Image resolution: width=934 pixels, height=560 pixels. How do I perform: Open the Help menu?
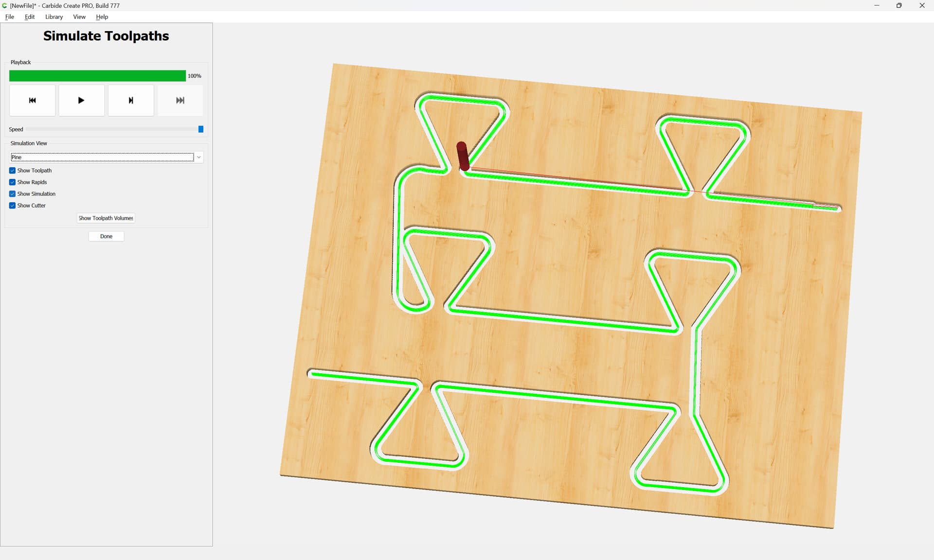pyautogui.click(x=102, y=17)
